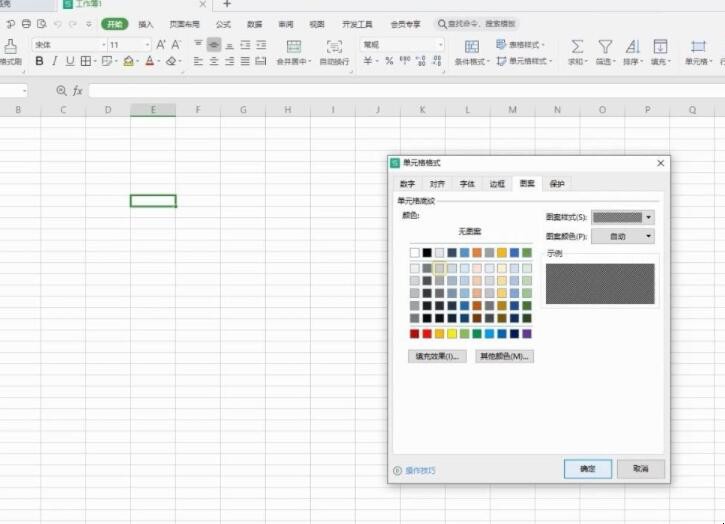Click the No Pattern (无图案) option

pos(470,231)
